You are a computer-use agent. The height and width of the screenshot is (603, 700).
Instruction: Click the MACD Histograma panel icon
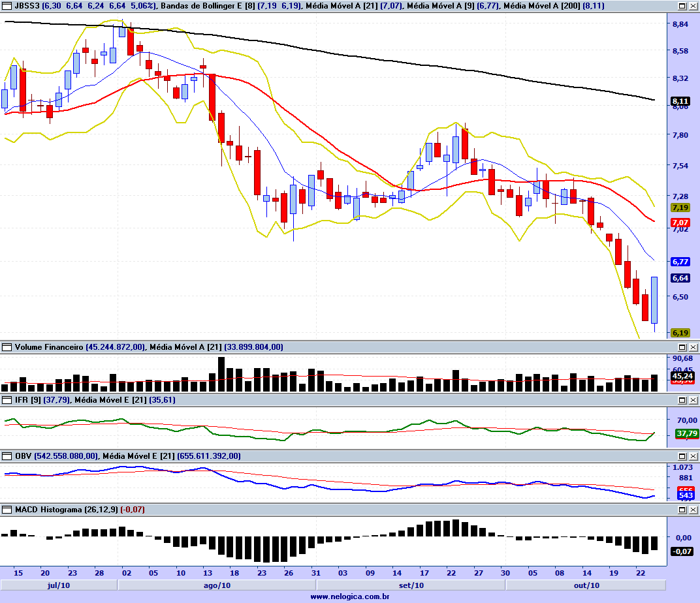(7, 509)
